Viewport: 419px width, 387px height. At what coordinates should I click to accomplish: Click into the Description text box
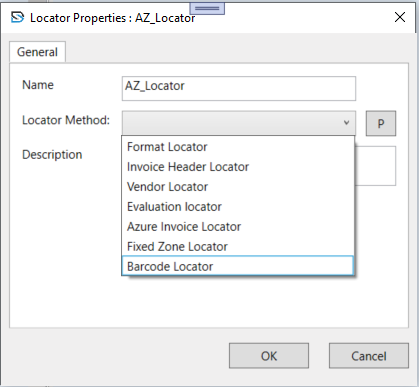(x=375, y=166)
